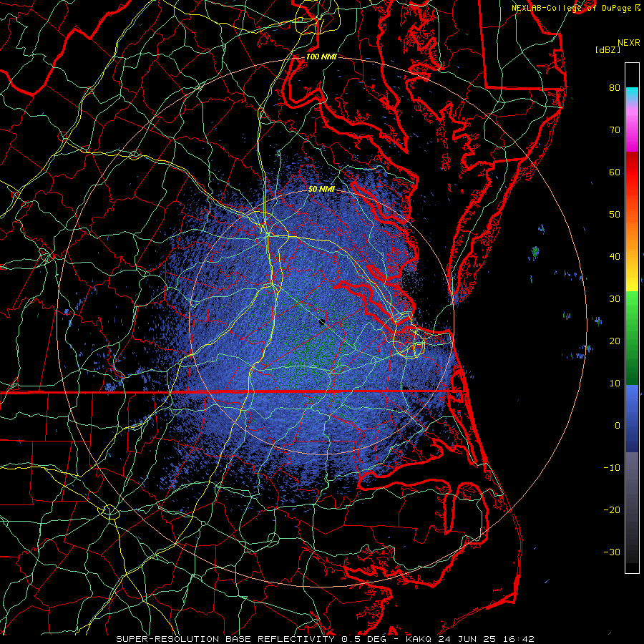Click the '0.5 DEG' elevation angle text
Image resolution: width=644 pixels, height=644 pixels.
364,639
